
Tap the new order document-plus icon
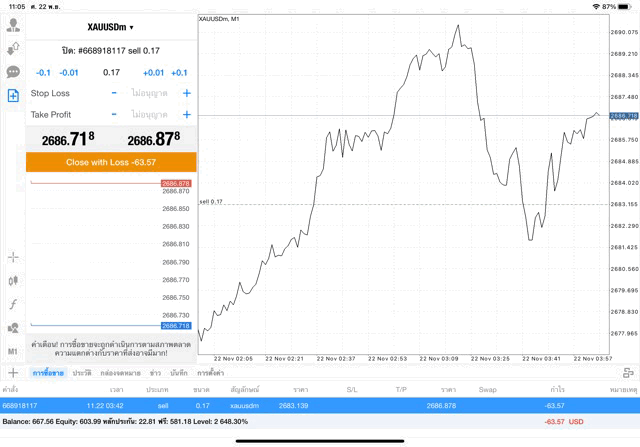(13, 96)
